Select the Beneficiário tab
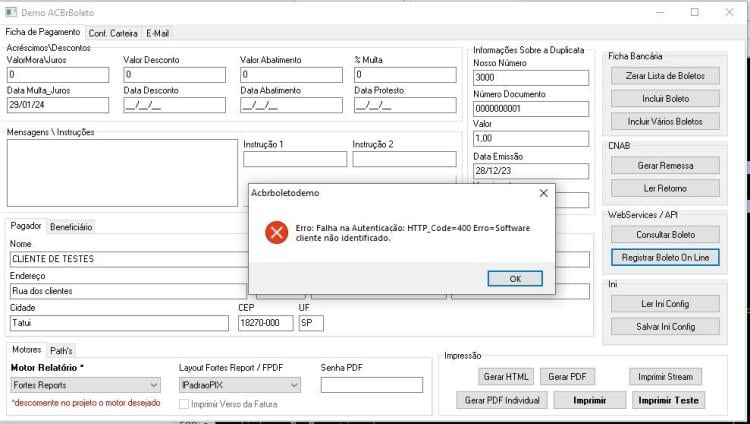 (x=71, y=227)
